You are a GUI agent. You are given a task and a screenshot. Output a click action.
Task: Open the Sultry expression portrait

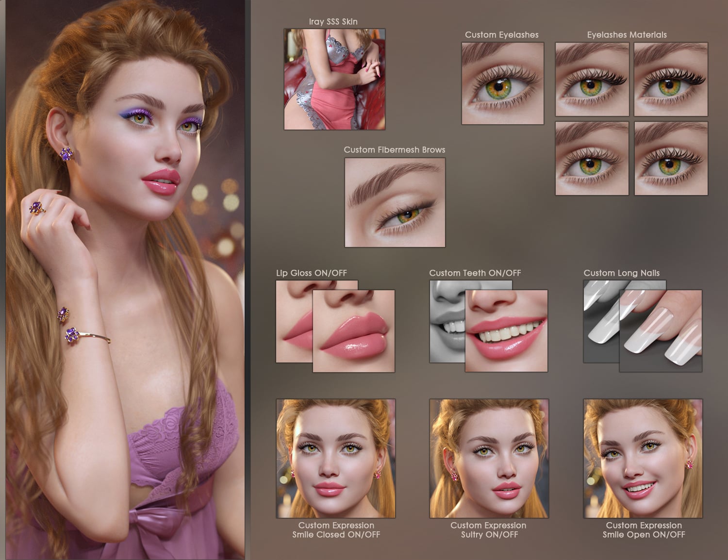click(x=489, y=459)
